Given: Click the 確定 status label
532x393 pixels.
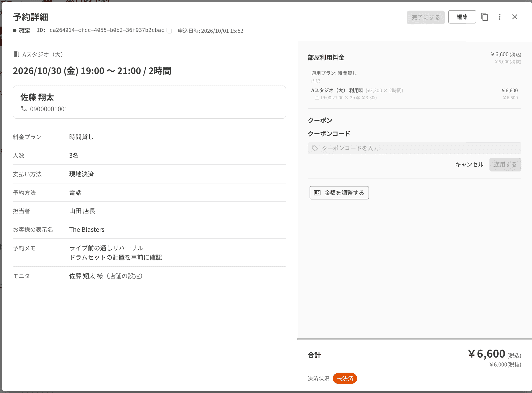Looking at the screenshot, I should click(x=24, y=31).
